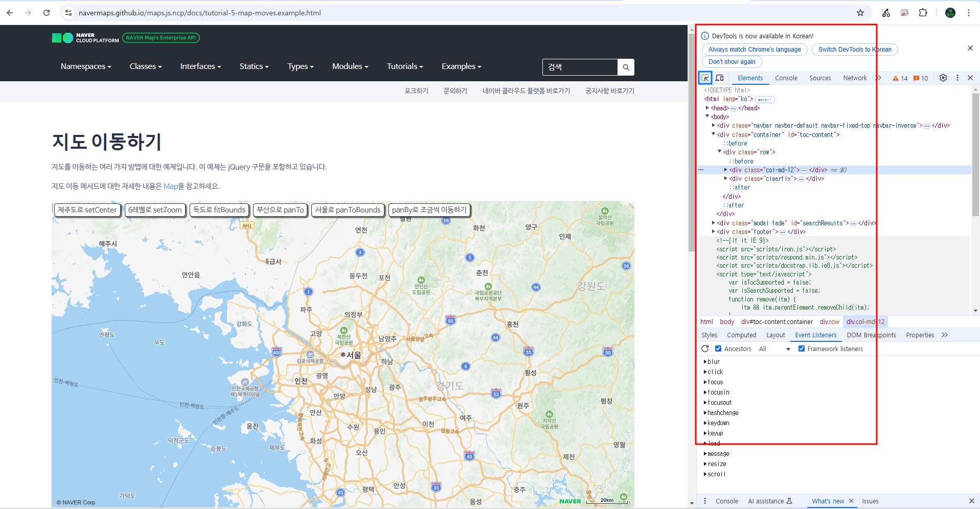
Task: Toggle the Ancestors checkbox
Action: coord(718,349)
